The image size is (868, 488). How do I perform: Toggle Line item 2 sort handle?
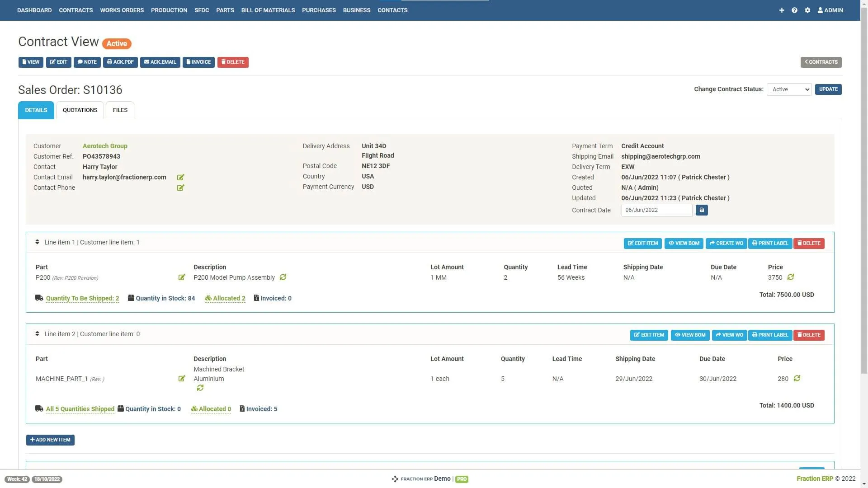37,334
